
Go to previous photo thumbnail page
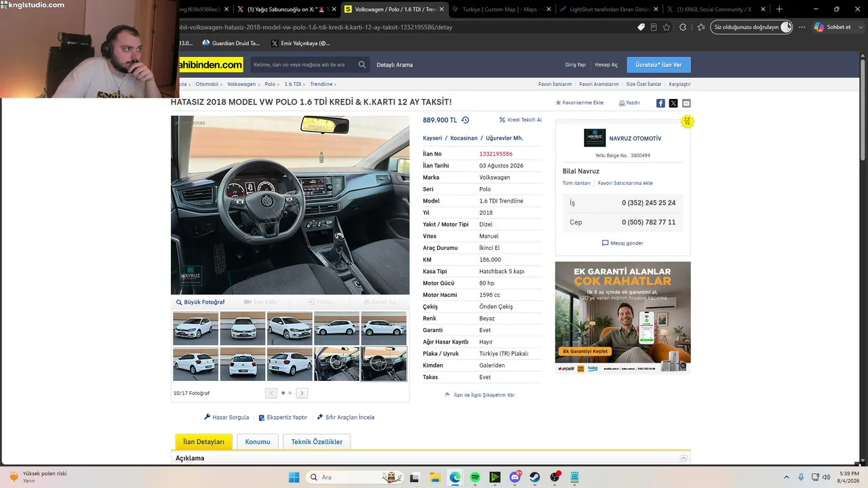(271, 393)
